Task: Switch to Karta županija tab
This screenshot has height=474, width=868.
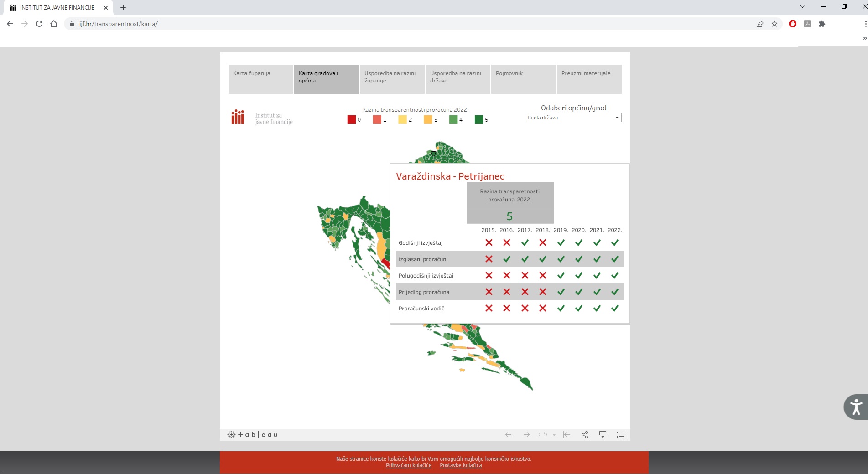Action: [260, 79]
